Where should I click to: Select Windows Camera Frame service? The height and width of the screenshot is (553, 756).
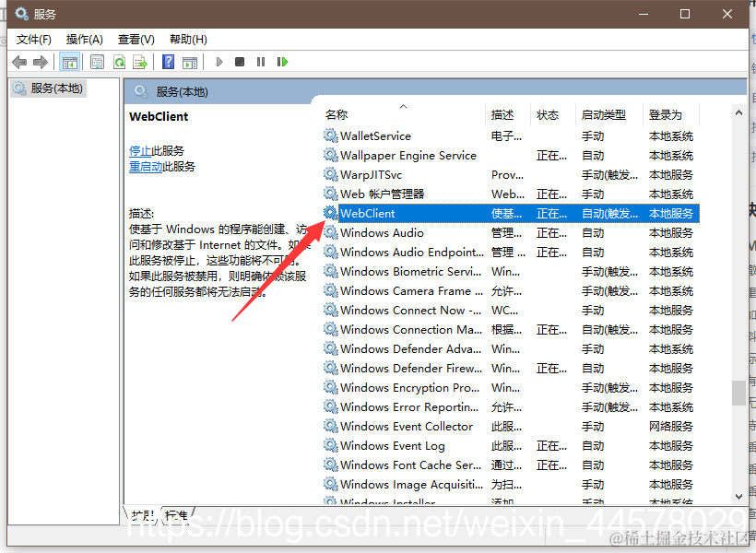[511, 290]
